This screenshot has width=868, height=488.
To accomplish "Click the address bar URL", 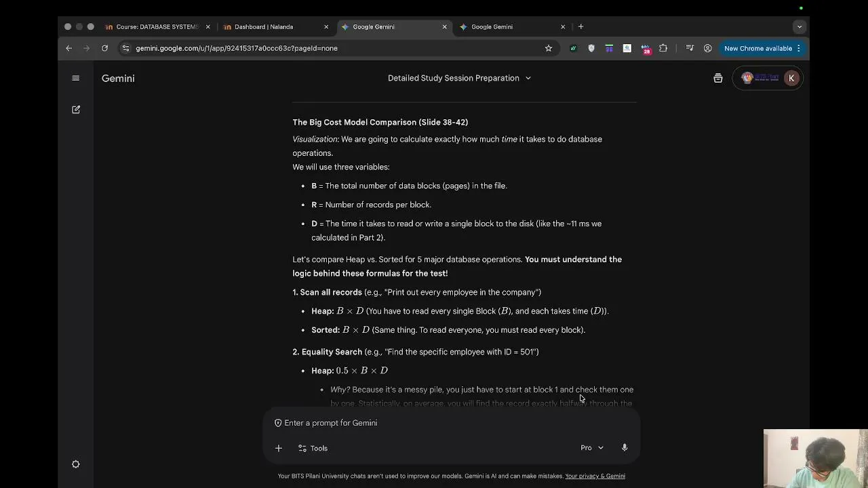I will tap(237, 48).
